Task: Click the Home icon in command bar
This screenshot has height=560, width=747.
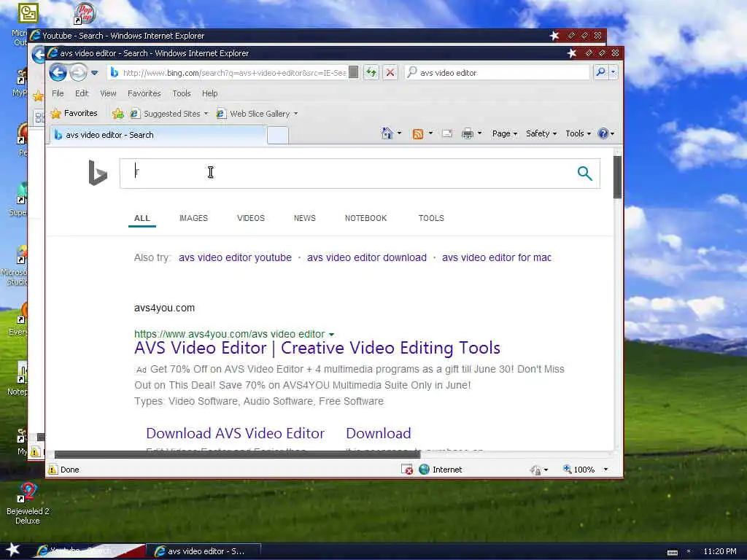Action: click(x=387, y=133)
